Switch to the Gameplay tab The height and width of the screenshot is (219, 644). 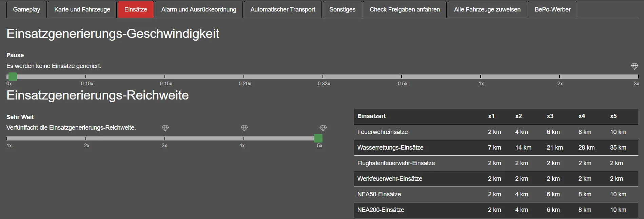[26, 9]
